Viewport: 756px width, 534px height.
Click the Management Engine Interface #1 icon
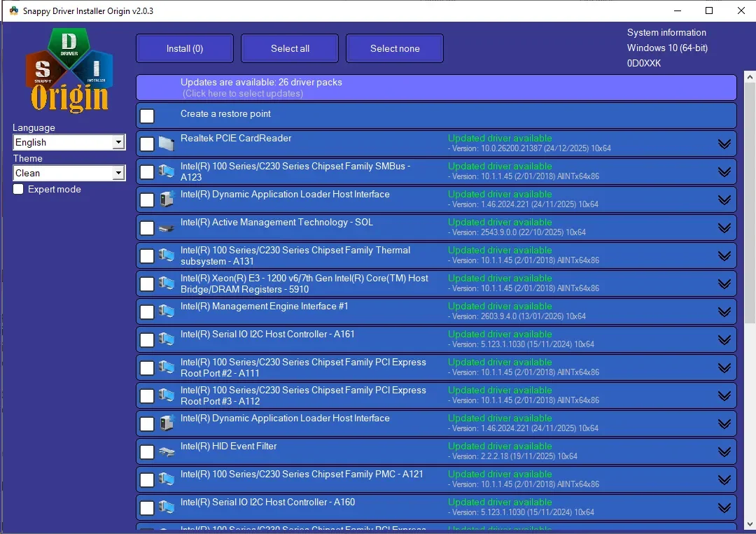(x=167, y=311)
